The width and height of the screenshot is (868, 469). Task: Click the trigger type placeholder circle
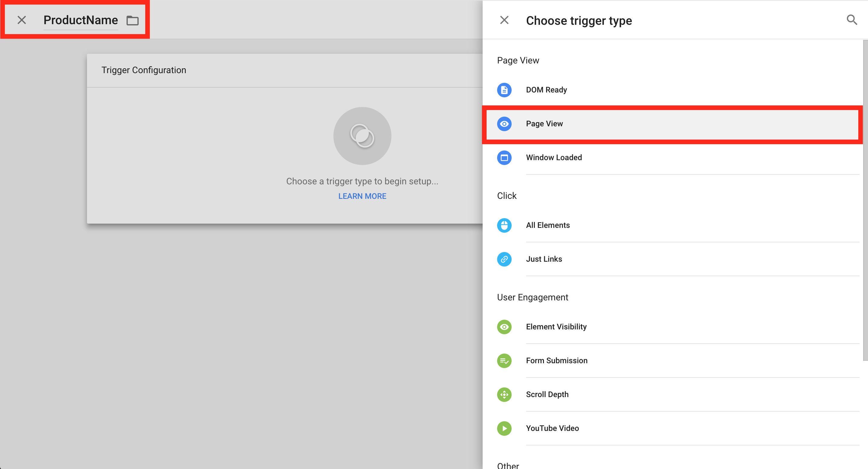pos(362,136)
